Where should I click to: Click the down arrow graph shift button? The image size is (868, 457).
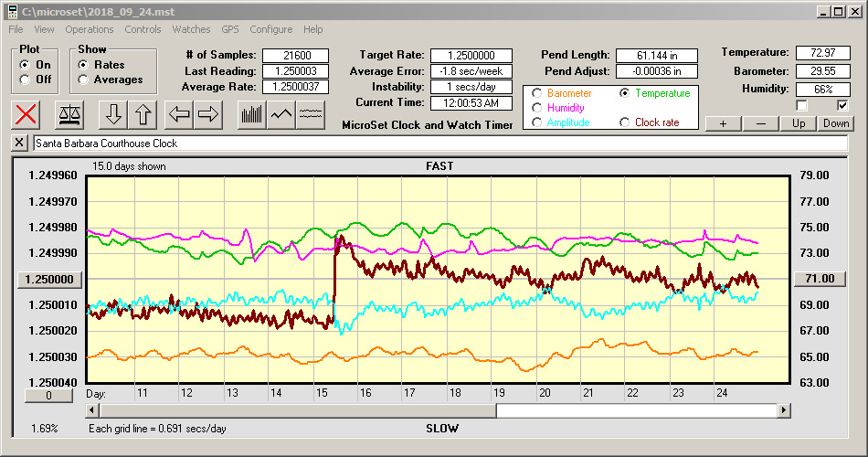click(x=113, y=114)
